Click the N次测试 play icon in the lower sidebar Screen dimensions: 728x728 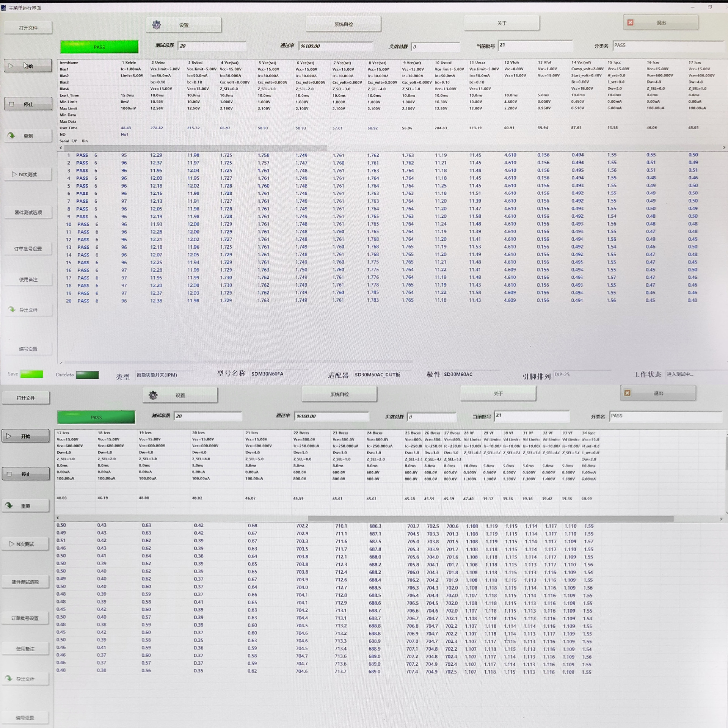point(12,544)
